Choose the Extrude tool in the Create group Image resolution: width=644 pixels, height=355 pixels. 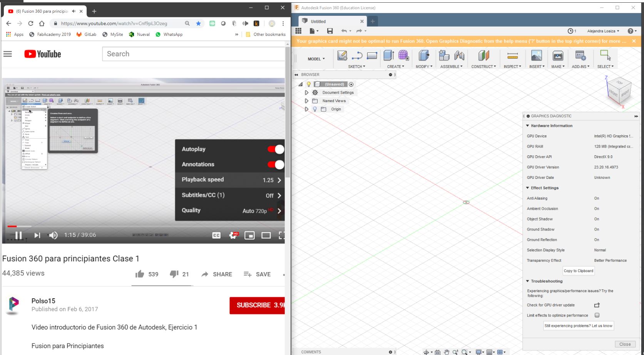pos(389,56)
